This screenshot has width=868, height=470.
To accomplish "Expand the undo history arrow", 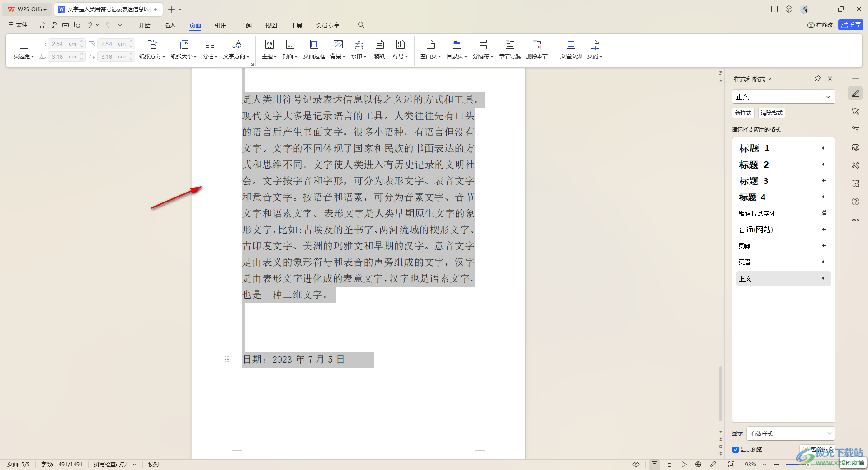I will click(97, 25).
